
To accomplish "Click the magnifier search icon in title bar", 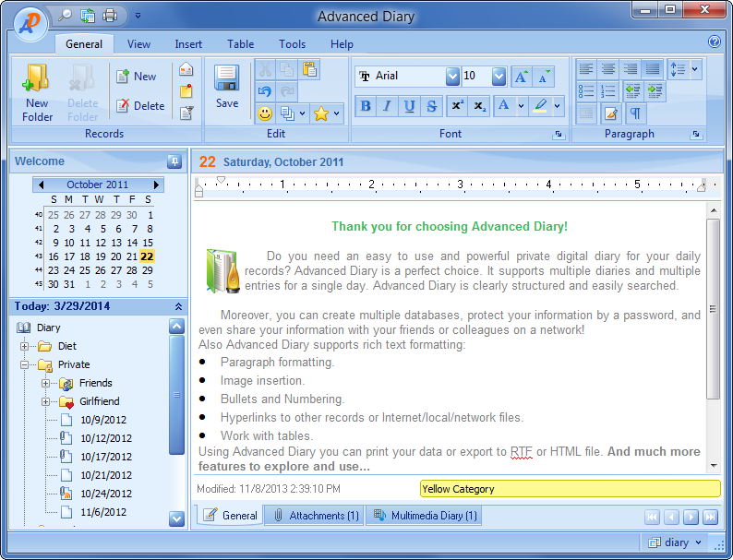I will pos(65,16).
